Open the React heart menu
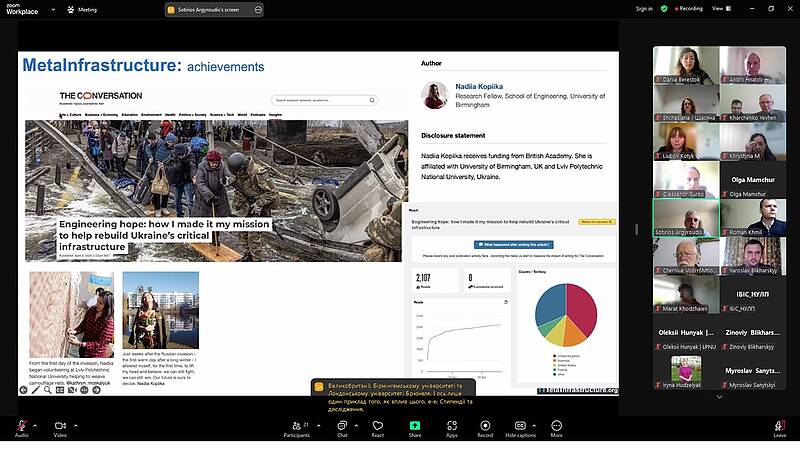The height and width of the screenshot is (450, 800). [378, 428]
